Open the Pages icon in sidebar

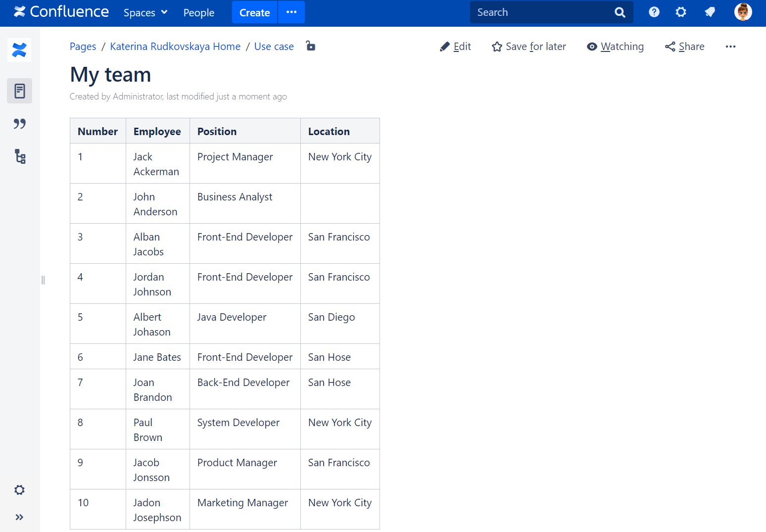pos(20,91)
